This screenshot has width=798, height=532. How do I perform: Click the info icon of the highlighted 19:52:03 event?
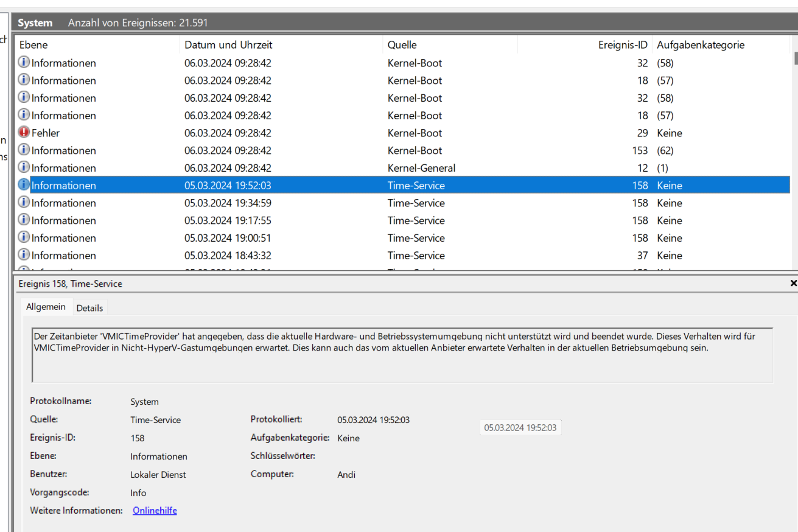[24, 185]
